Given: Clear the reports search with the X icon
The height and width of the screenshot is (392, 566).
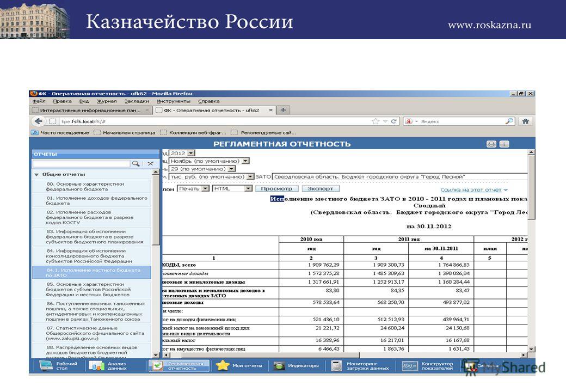Looking at the screenshot, I should 151,163.
